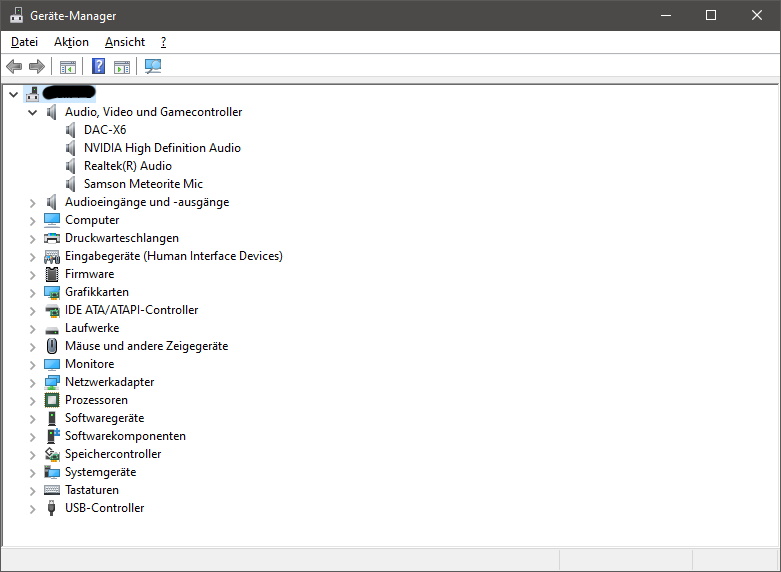This screenshot has height=572, width=781.
Task: Click the Softwaregeräte icon
Action: [x=52, y=418]
